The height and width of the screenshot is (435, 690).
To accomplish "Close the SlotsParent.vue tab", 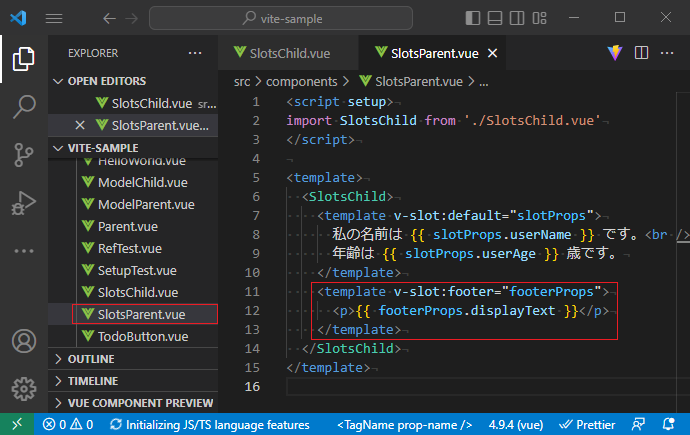I will click(x=492, y=53).
